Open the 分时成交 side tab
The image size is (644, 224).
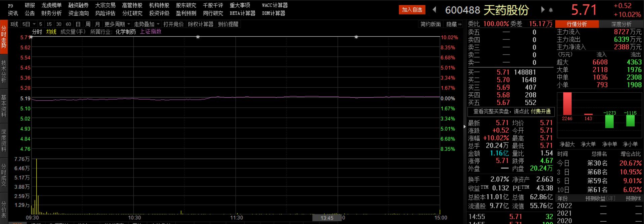pyautogui.click(x=4, y=175)
